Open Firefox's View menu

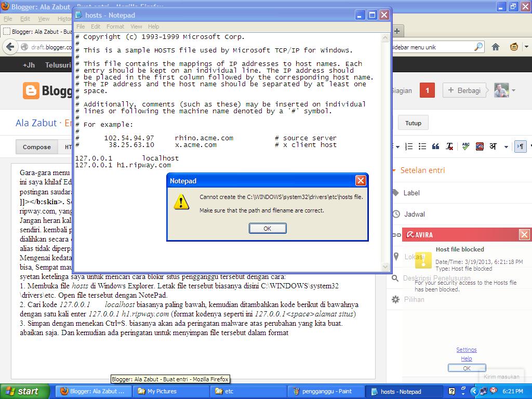point(44,19)
